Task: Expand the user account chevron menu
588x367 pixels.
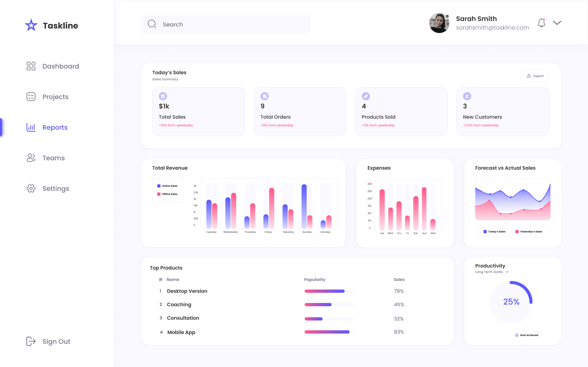Action: [x=557, y=23]
